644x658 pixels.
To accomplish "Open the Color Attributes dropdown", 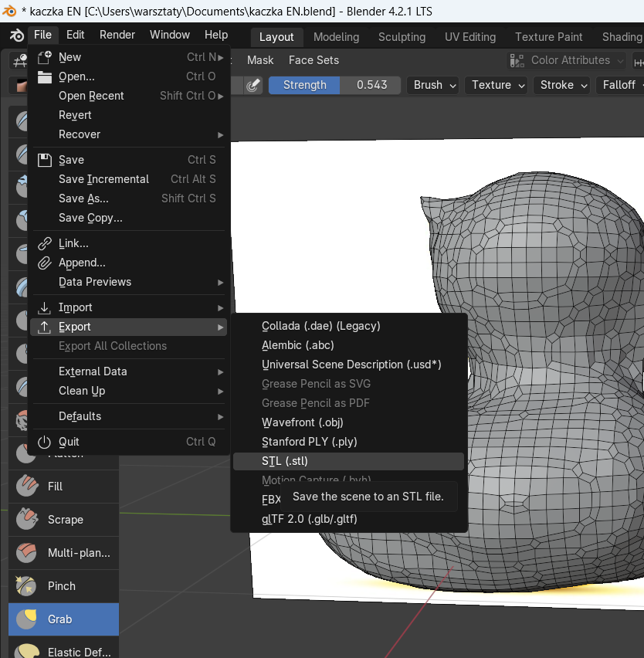I will tap(566, 61).
